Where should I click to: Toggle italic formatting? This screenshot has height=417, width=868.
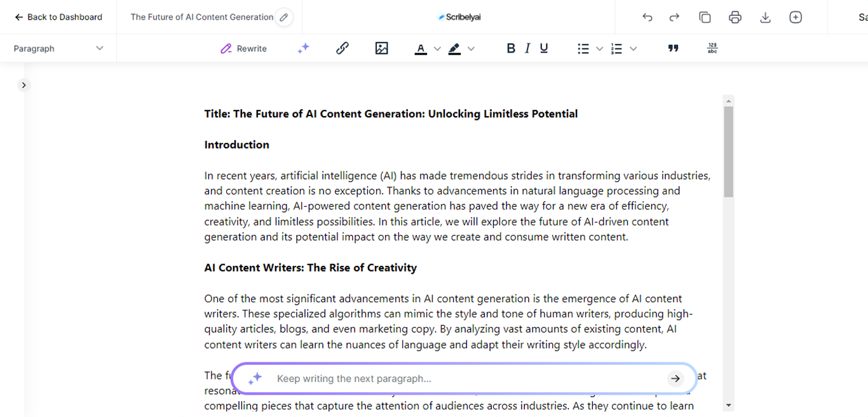(x=527, y=48)
